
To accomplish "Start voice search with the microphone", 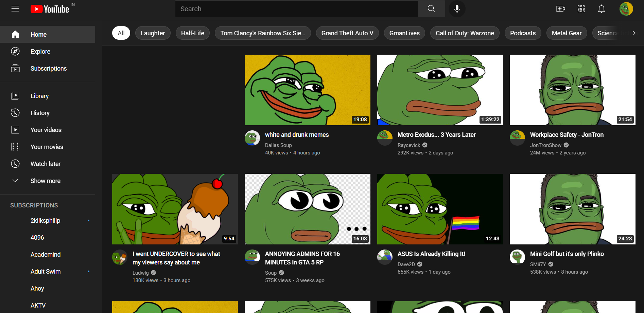I will 457,9.
